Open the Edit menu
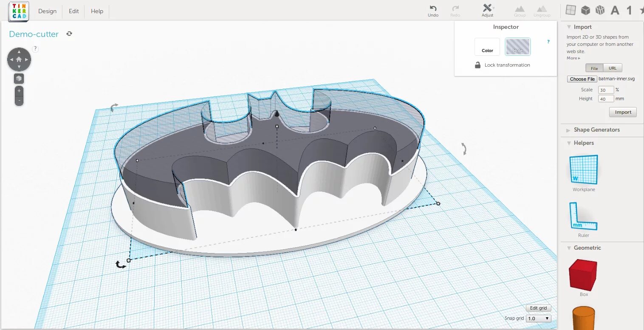This screenshot has width=644, height=330. point(74,11)
